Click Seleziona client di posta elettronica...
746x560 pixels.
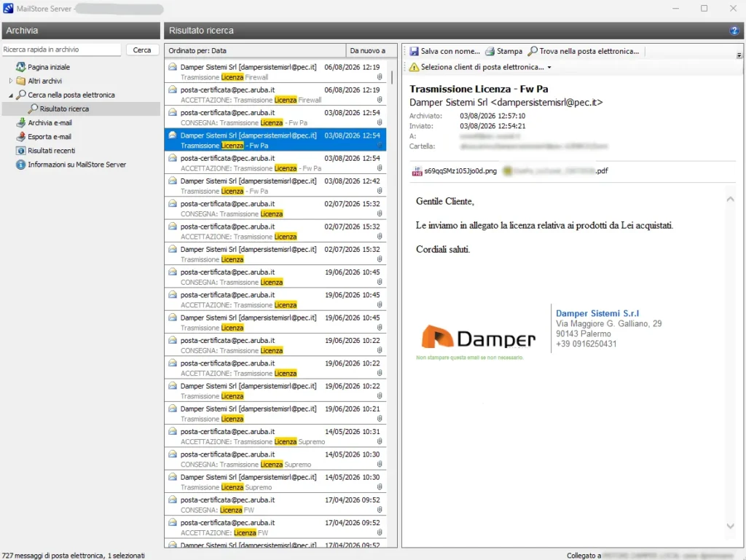coord(482,67)
